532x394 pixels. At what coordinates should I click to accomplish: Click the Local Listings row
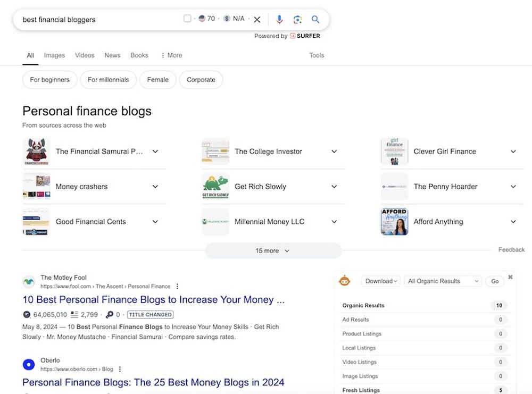pyautogui.click(x=425, y=348)
